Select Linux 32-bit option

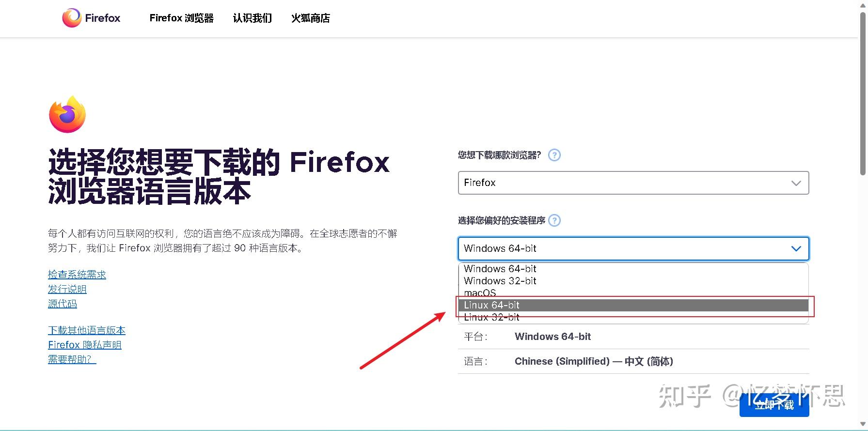pos(633,317)
